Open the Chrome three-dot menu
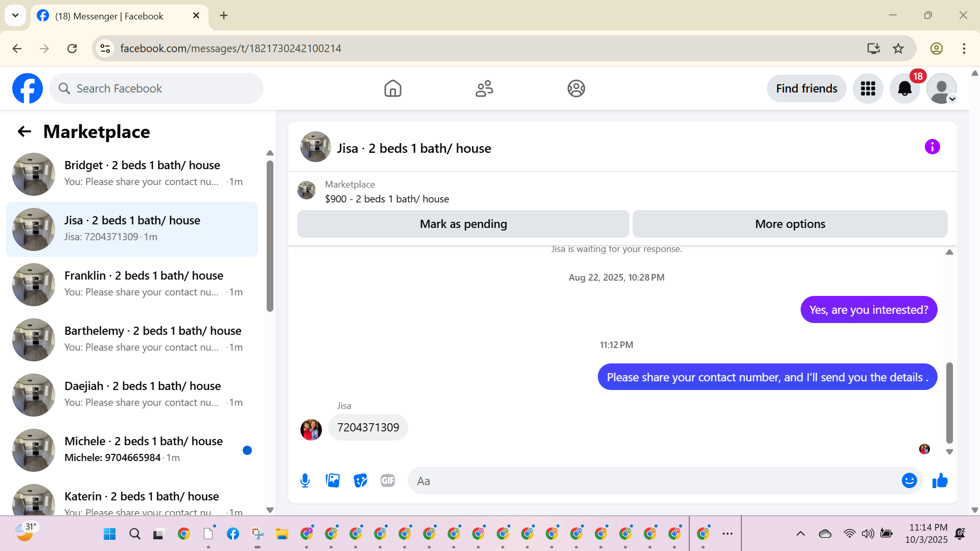The width and height of the screenshot is (980, 551). point(964,49)
